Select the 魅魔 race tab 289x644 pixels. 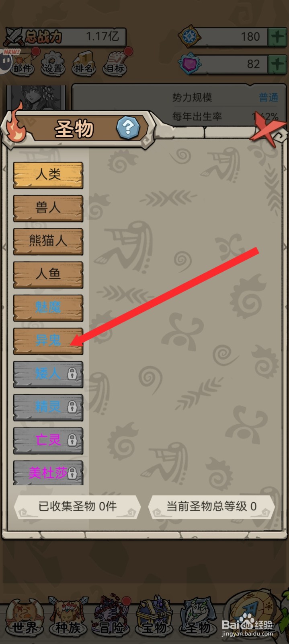[48, 308]
